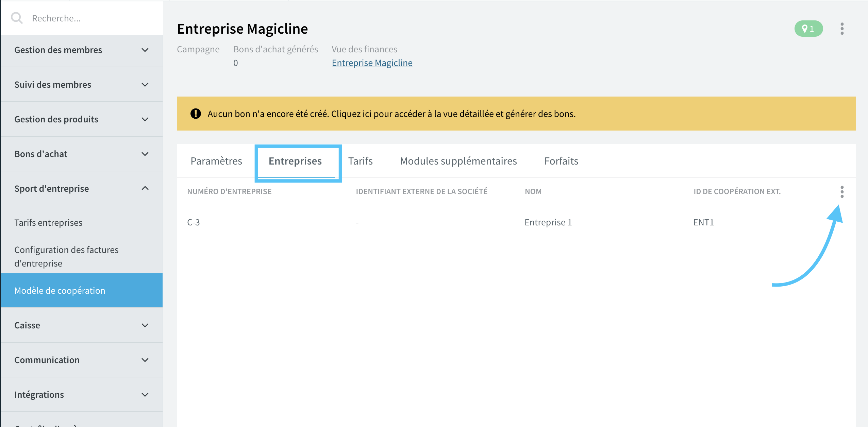Image resolution: width=868 pixels, height=427 pixels.
Task: Switch to the Modules supplémentaires tab
Action: tap(458, 161)
